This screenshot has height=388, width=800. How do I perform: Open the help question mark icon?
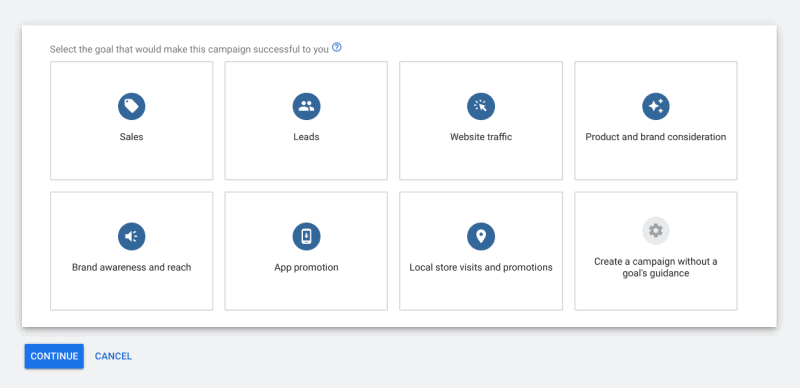(337, 47)
